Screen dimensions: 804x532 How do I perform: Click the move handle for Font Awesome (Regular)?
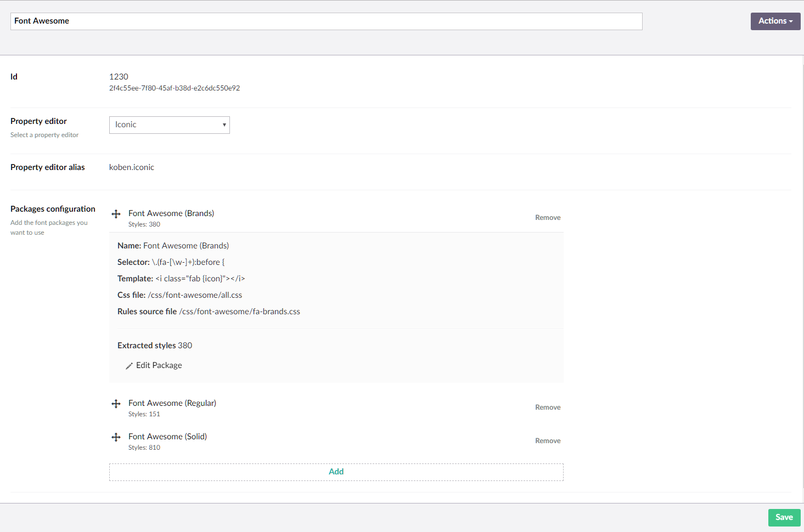[x=116, y=404]
